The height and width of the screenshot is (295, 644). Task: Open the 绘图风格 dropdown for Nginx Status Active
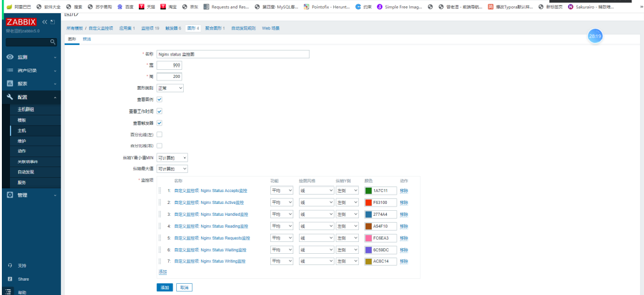tap(316, 203)
